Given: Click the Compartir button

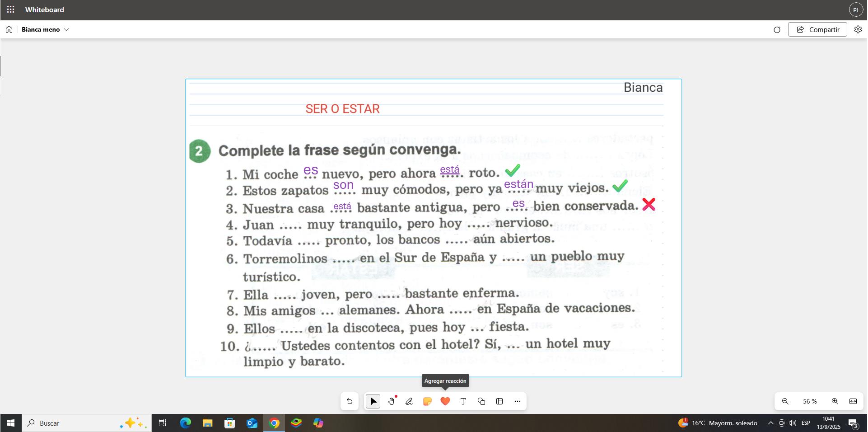Looking at the screenshot, I should 817,29.
